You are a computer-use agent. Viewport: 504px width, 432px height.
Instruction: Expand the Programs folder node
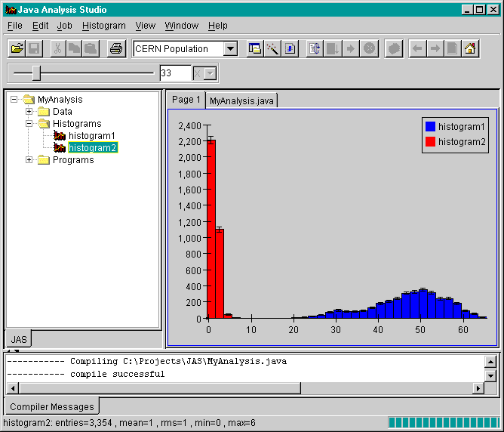[29, 160]
